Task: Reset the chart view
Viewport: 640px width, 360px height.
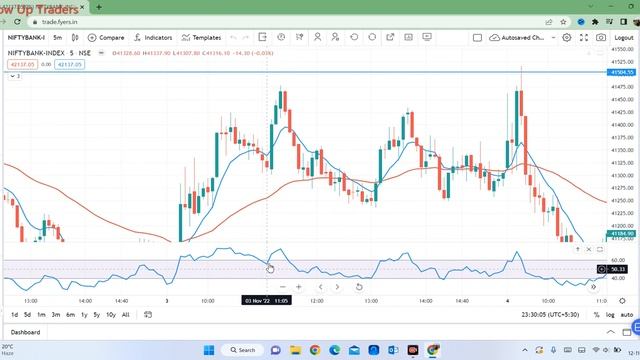Action: point(359,287)
